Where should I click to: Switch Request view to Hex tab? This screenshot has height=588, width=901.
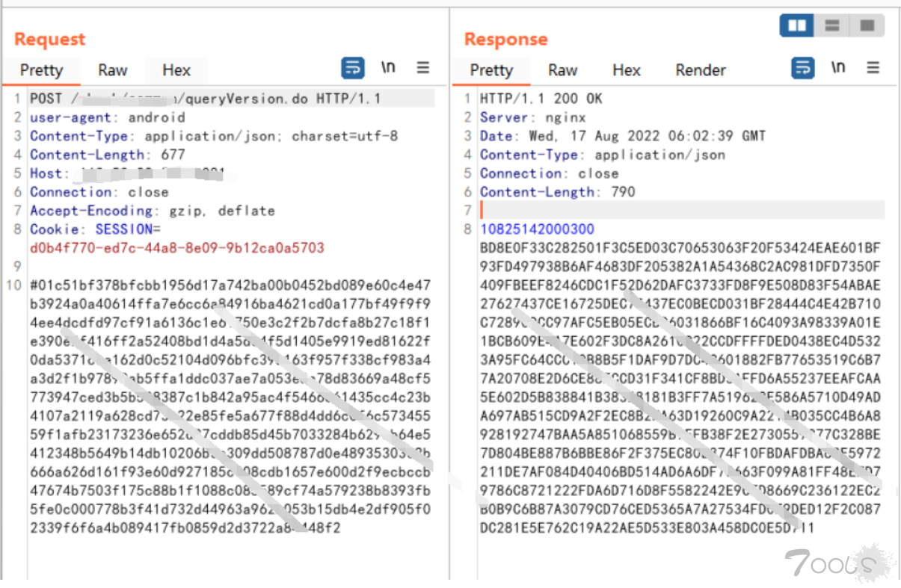pos(176,70)
